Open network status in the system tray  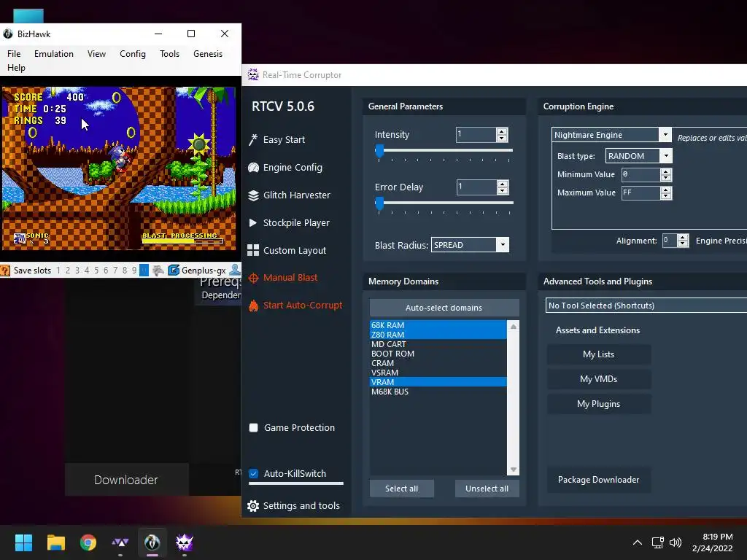tap(658, 542)
